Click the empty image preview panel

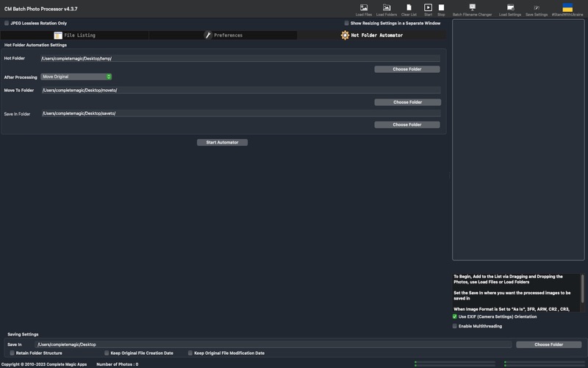(518, 140)
